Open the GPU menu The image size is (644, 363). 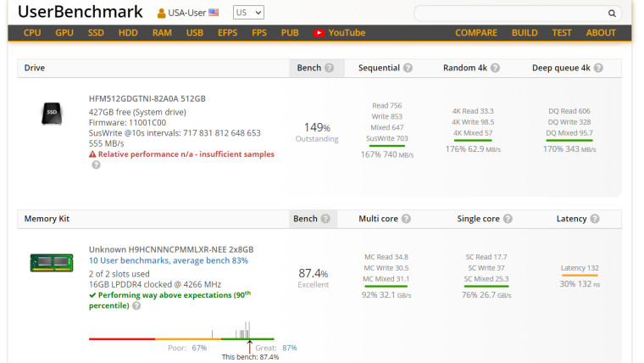pos(64,33)
